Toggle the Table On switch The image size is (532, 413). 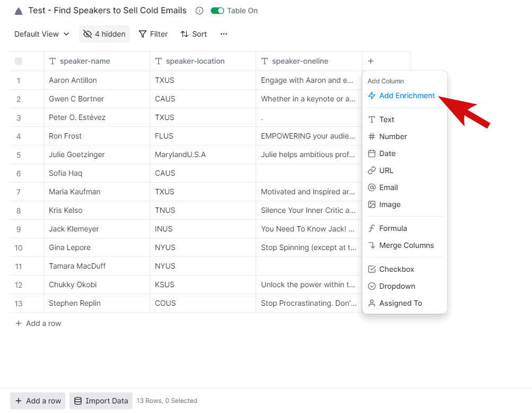(217, 11)
